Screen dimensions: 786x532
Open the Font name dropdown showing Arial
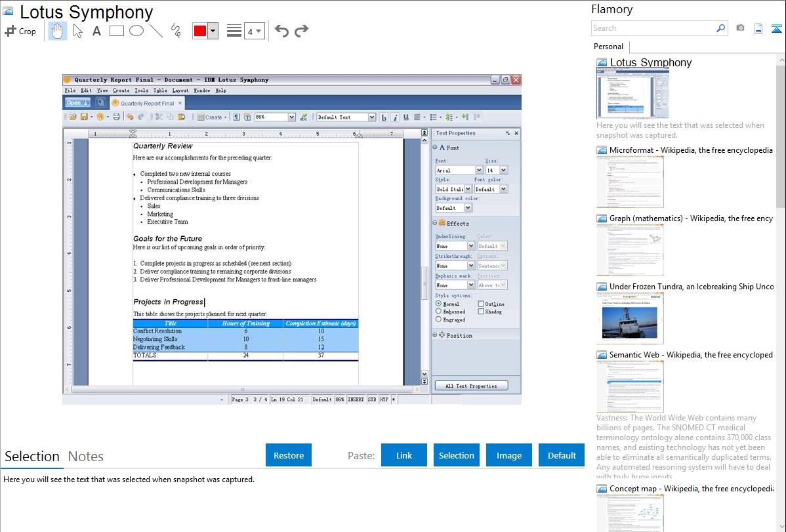point(479,170)
